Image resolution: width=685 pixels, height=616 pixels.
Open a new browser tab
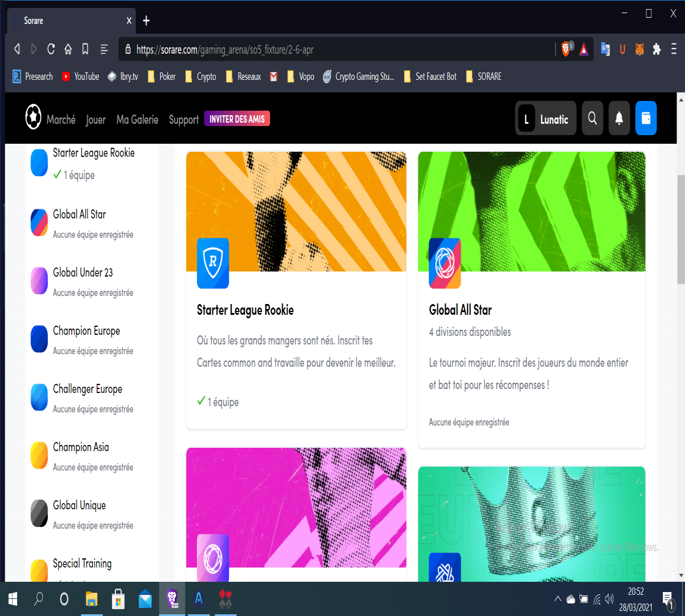tap(146, 21)
